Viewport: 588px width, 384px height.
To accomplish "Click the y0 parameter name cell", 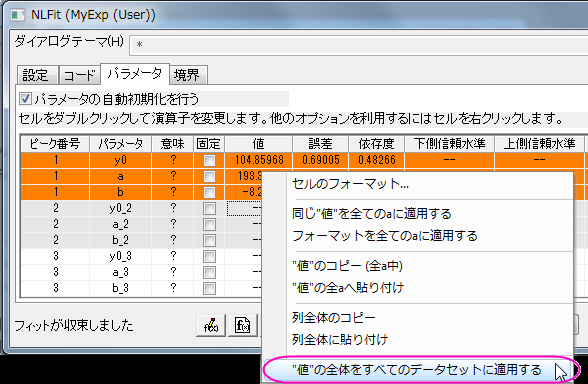I will 120,160.
